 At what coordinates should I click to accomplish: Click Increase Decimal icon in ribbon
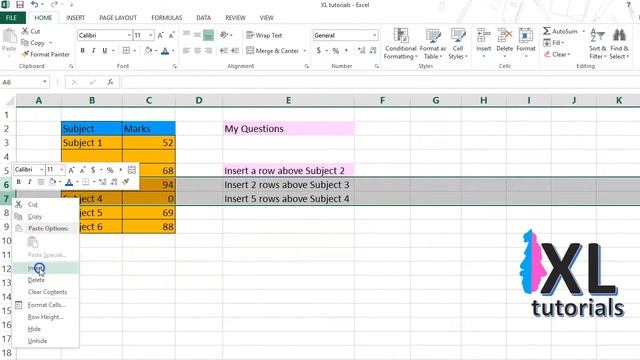tap(361, 51)
